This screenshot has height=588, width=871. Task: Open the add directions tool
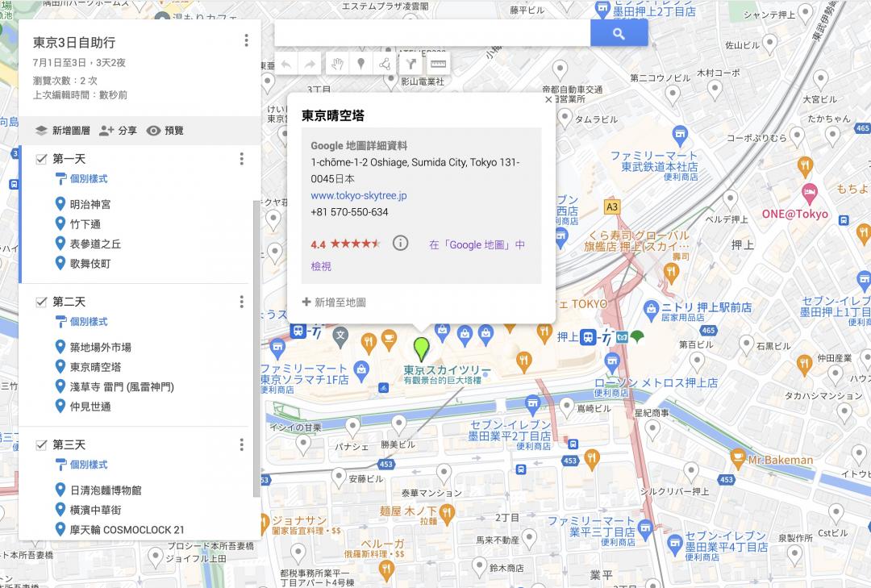[x=411, y=64]
